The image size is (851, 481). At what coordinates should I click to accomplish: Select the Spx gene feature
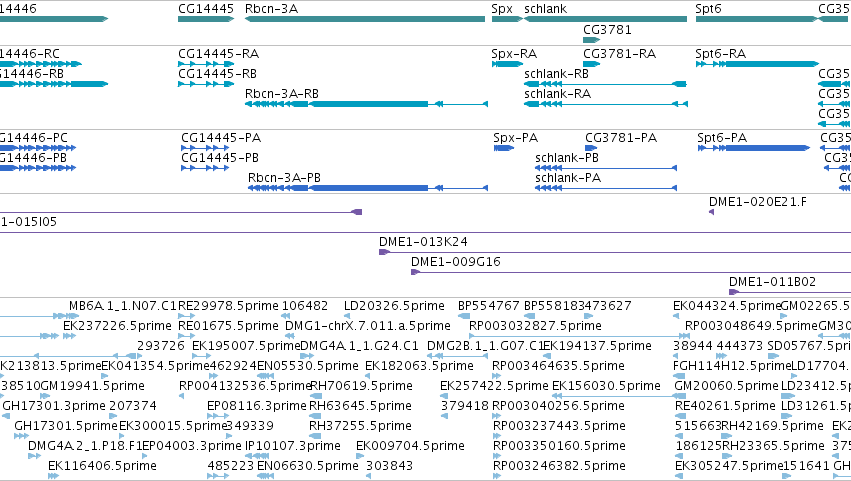coord(507,19)
